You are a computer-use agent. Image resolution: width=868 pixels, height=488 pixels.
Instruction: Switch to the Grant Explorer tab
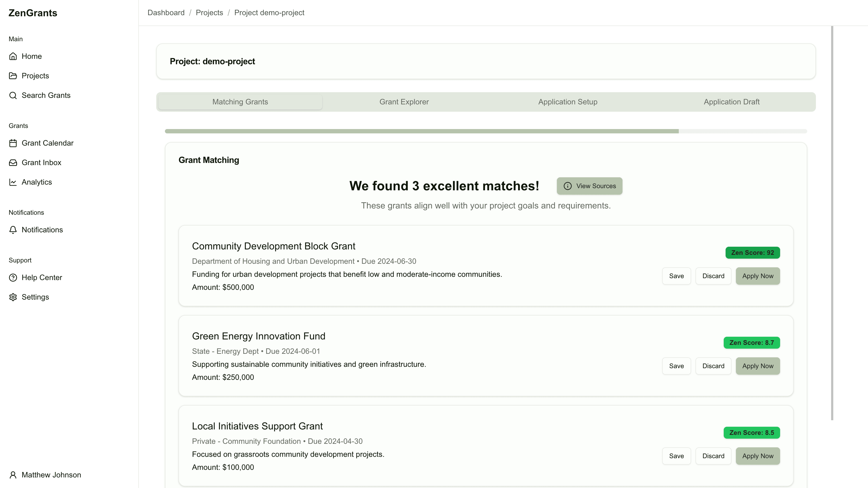tap(404, 102)
